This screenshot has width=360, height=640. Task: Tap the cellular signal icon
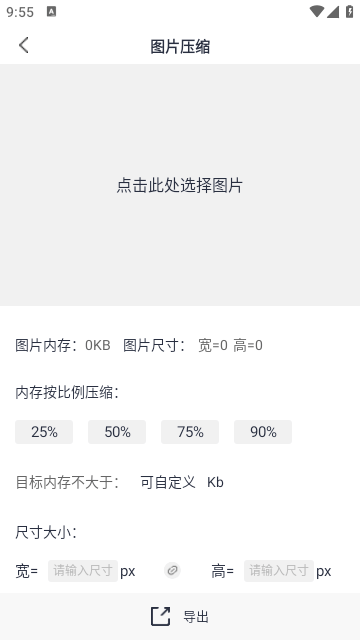pyautogui.click(x=333, y=12)
